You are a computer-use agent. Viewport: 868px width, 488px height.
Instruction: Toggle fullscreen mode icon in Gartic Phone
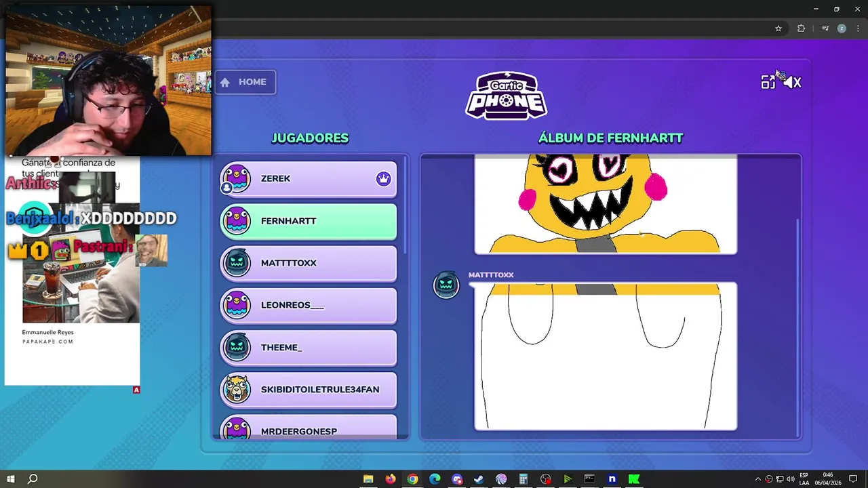coord(768,82)
